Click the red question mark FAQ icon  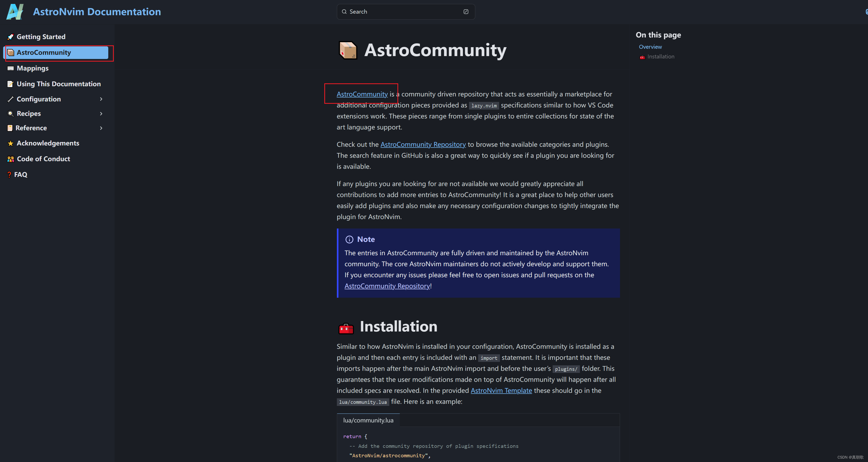pyautogui.click(x=9, y=175)
